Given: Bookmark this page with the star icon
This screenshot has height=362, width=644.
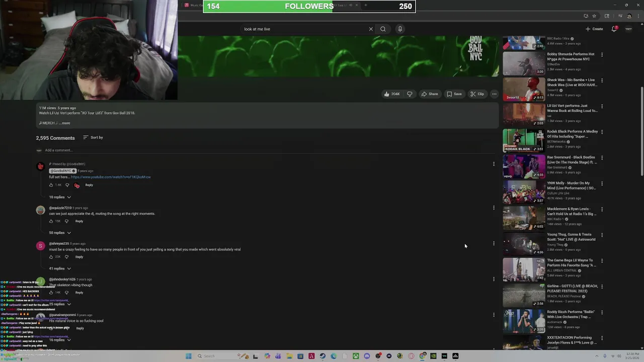Looking at the screenshot, I should pos(594,16).
